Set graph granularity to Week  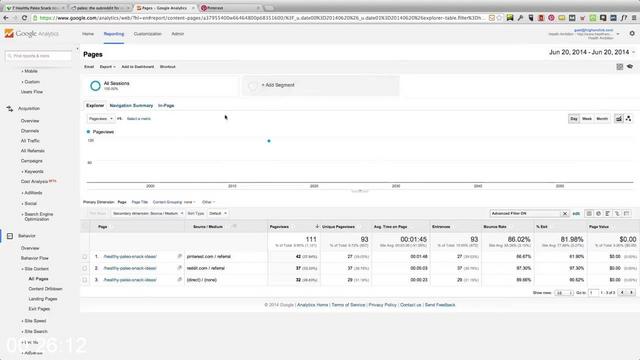[x=587, y=119]
